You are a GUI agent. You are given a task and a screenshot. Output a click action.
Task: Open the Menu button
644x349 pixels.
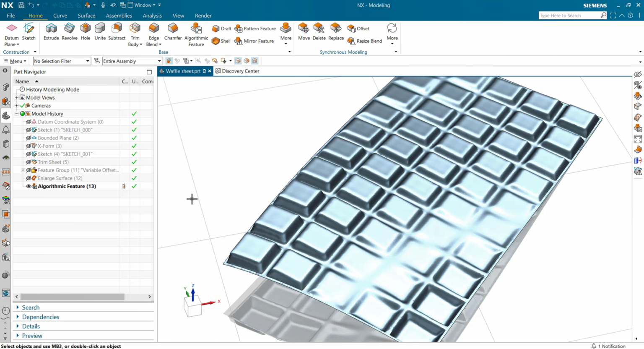click(x=16, y=61)
